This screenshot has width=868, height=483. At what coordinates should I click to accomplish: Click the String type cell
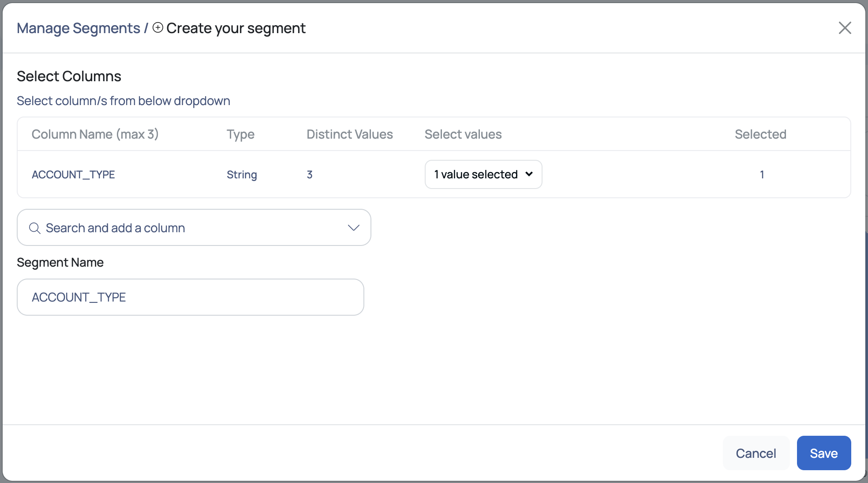[242, 175]
